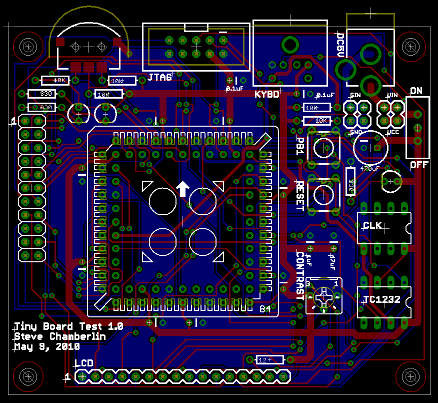The width and height of the screenshot is (438, 403).
Task: Select pin 1 of the LCD header
Action: pos(82,377)
